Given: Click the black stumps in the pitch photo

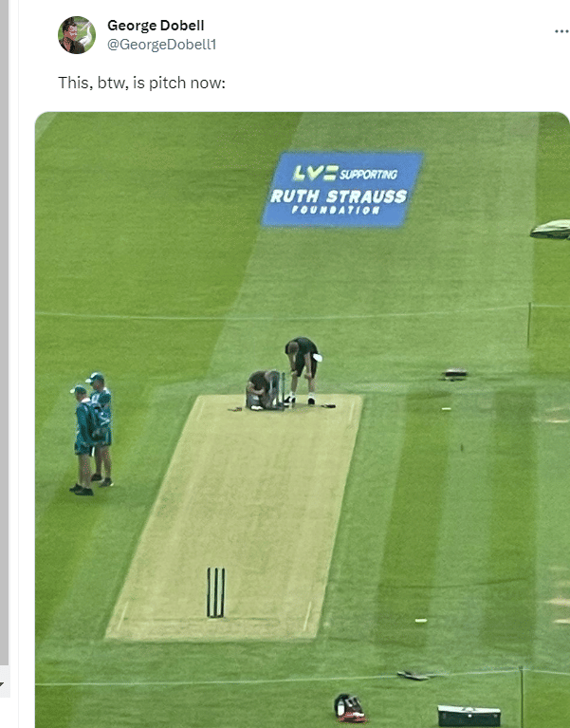Looking at the screenshot, I should pyautogui.click(x=215, y=592).
